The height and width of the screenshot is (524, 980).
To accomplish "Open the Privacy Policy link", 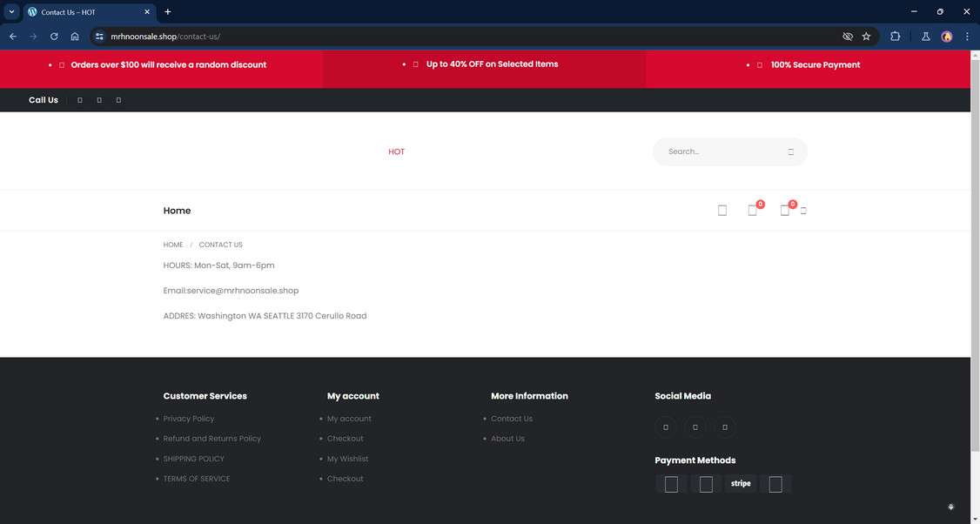I will click(x=188, y=419).
